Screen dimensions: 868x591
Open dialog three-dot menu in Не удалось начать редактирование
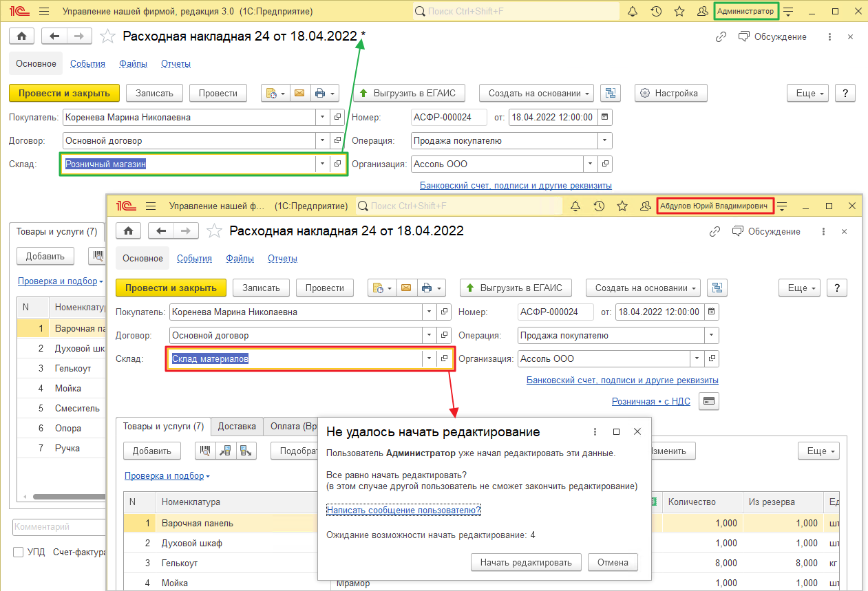pyautogui.click(x=595, y=432)
